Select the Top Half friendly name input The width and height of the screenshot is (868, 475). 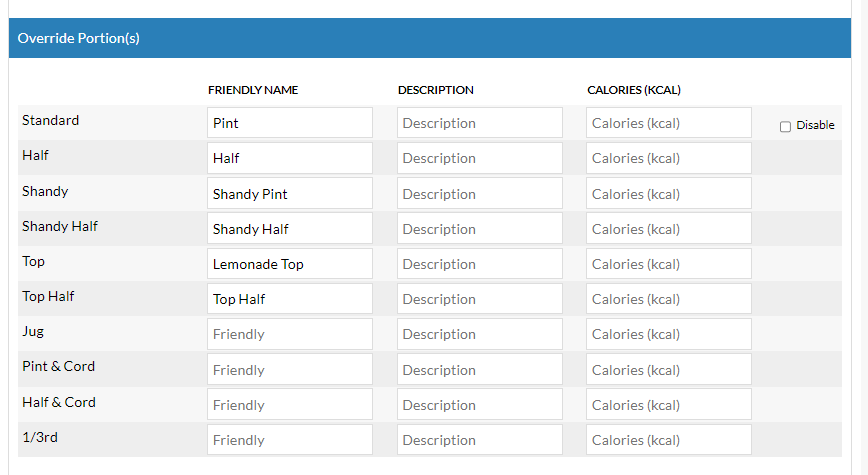pyautogui.click(x=289, y=299)
